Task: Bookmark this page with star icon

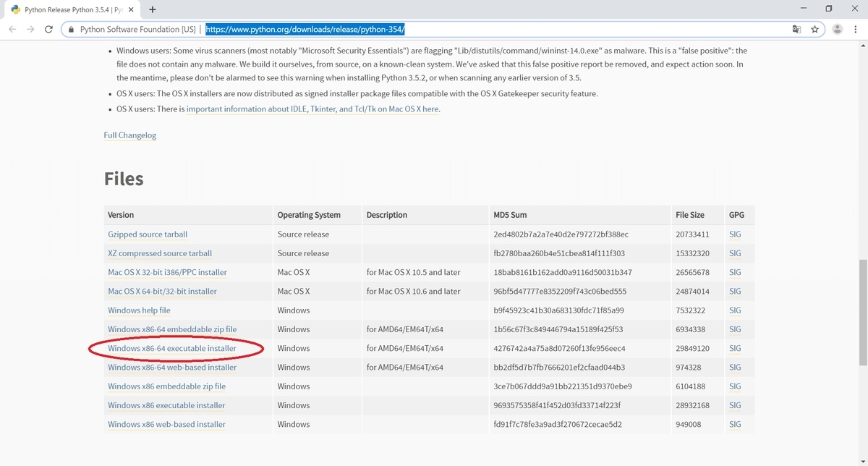Action: [814, 29]
